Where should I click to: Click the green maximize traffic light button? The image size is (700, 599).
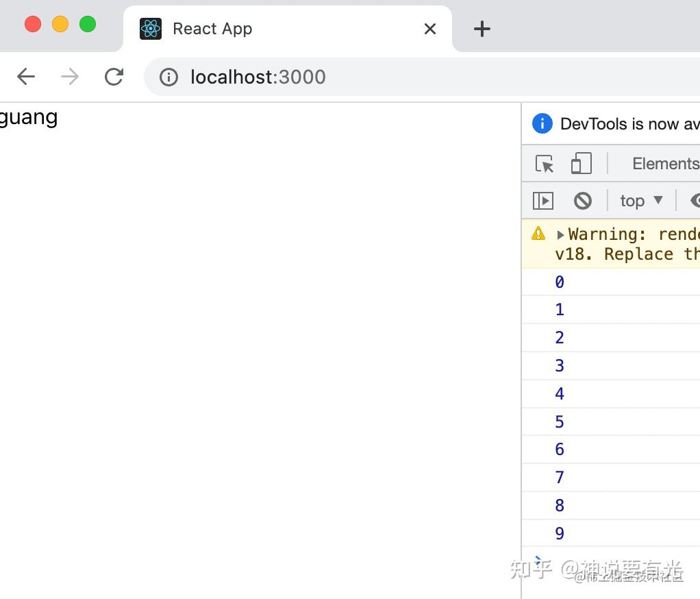(x=88, y=23)
